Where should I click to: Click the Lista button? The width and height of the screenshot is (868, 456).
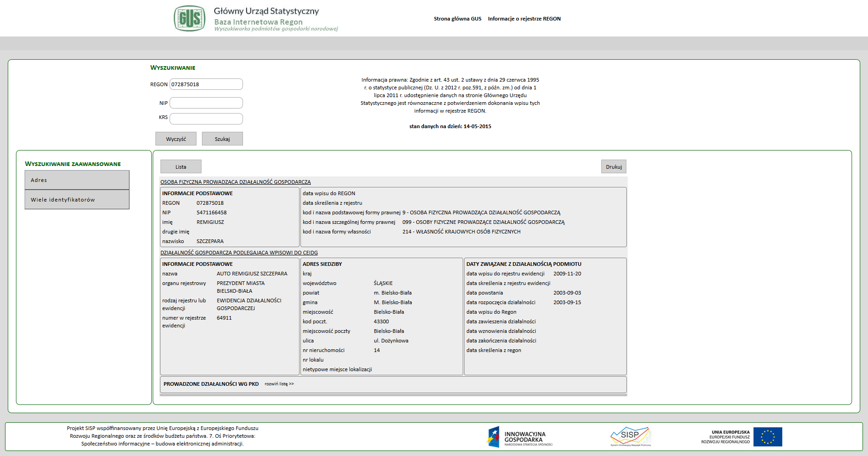(181, 166)
